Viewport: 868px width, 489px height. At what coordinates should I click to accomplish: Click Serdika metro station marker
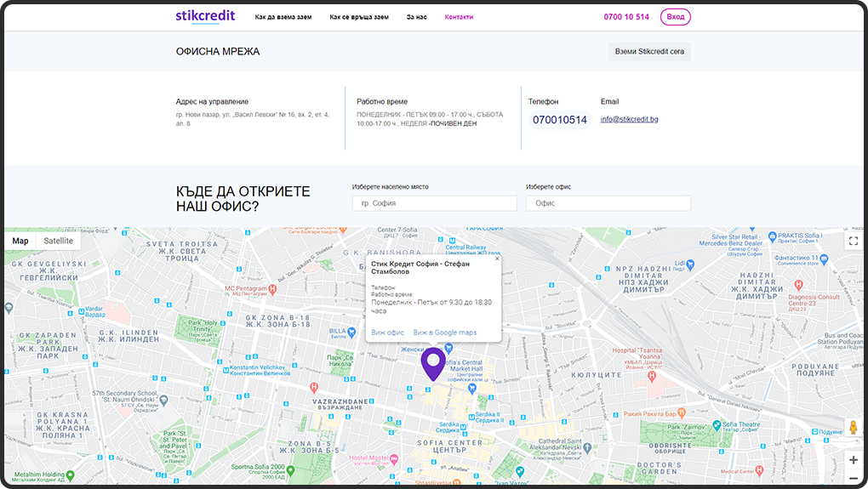pos(463,427)
